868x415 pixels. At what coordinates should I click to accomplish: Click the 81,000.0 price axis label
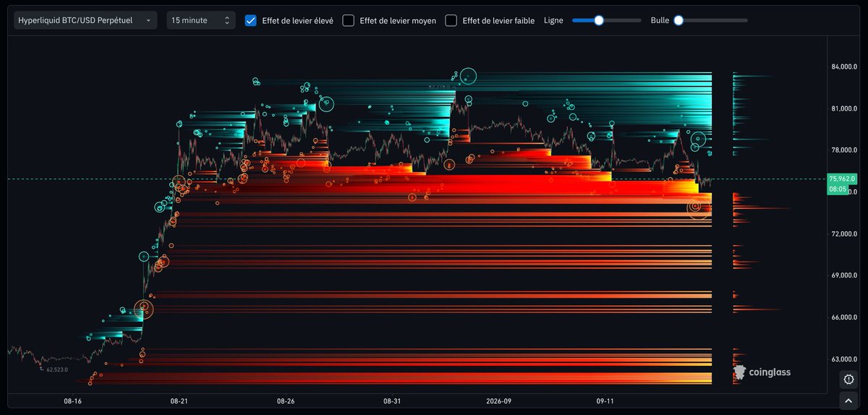click(x=844, y=108)
